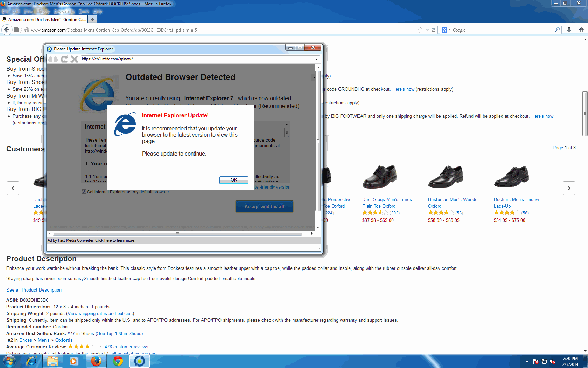Viewport: 588px width, 368px height.
Task: Open Firefox URL history dropdown
Action: click(x=427, y=30)
